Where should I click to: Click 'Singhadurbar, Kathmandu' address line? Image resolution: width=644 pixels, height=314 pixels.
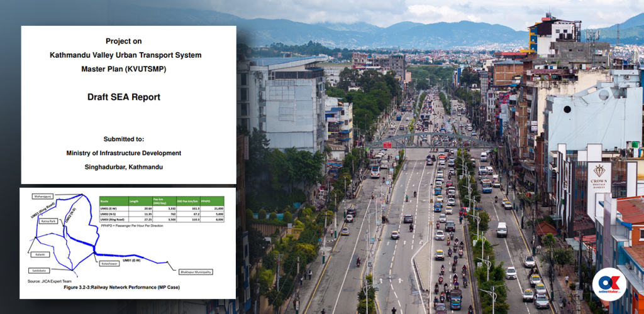pyautogui.click(x=124, y=167)
